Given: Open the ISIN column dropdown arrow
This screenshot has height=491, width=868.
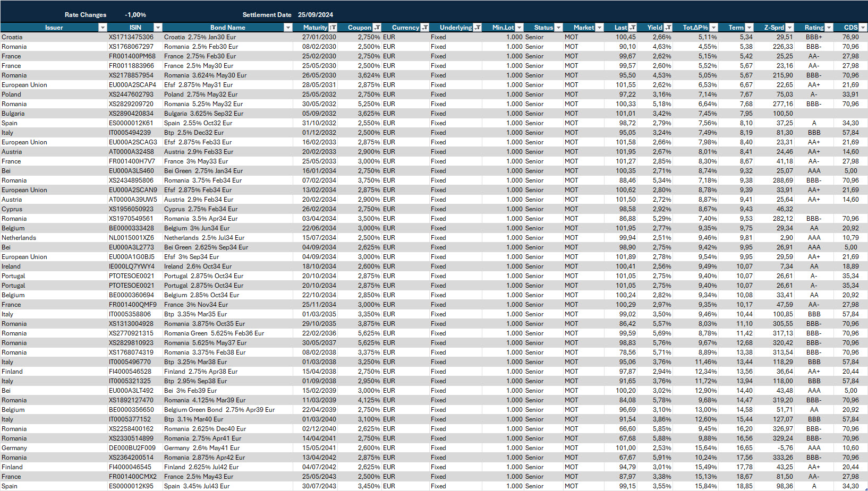Looking at the screenshot, I should pos(157,28).
